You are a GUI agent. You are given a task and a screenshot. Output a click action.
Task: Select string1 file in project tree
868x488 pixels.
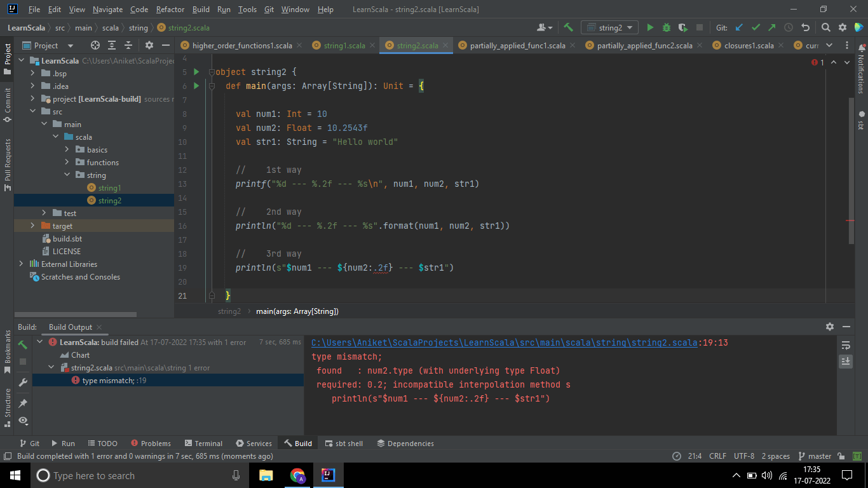click(x=109, y=187)
